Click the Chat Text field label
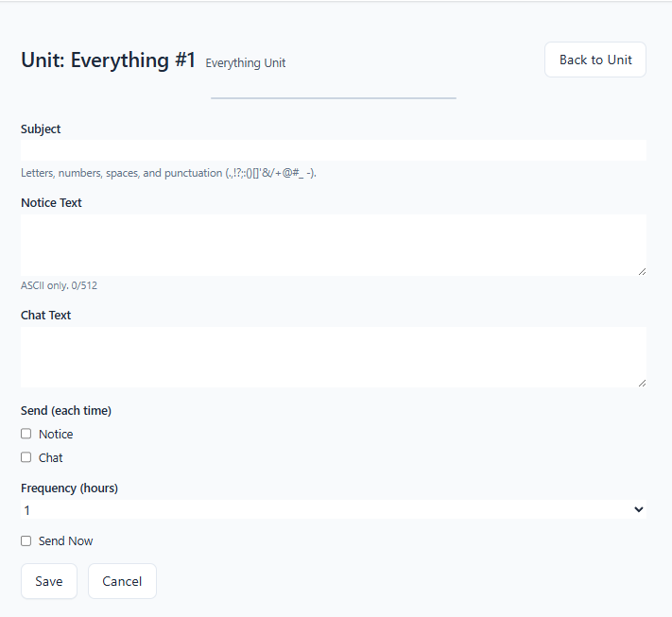Image resolution: width=672 pixels, height=617 pixels. coord(46,315)
